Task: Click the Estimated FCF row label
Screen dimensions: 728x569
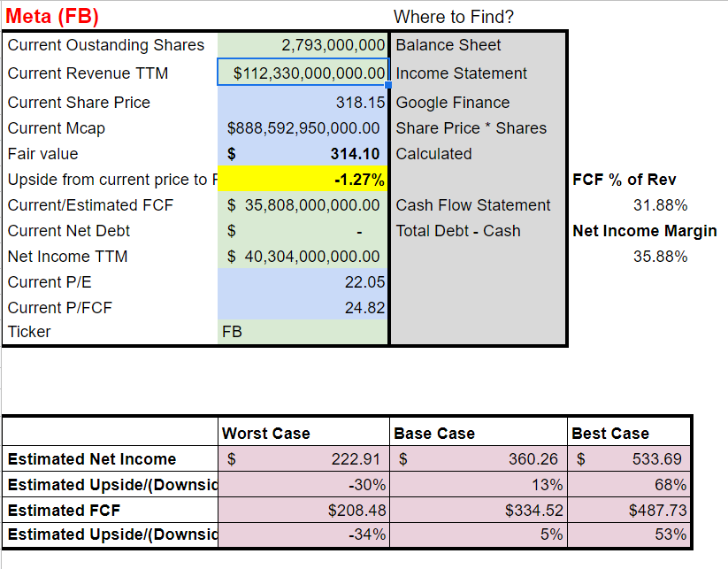Action: click(64, 511)
